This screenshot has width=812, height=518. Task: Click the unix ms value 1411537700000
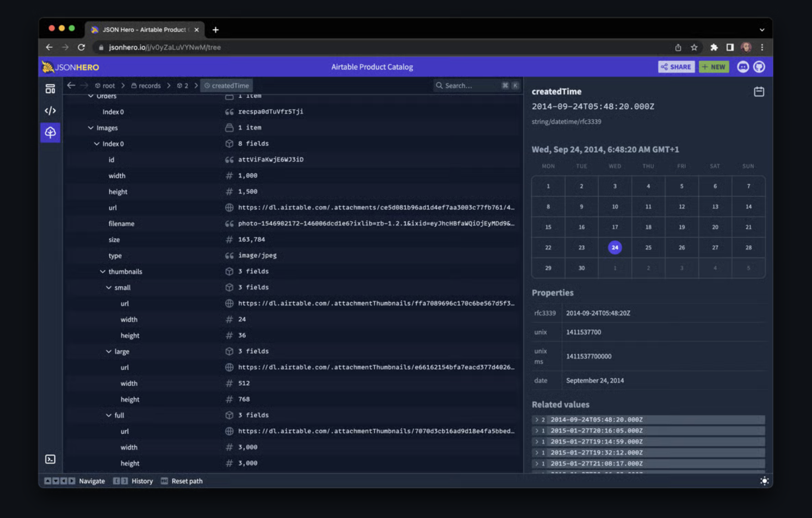tap(589, 357)
